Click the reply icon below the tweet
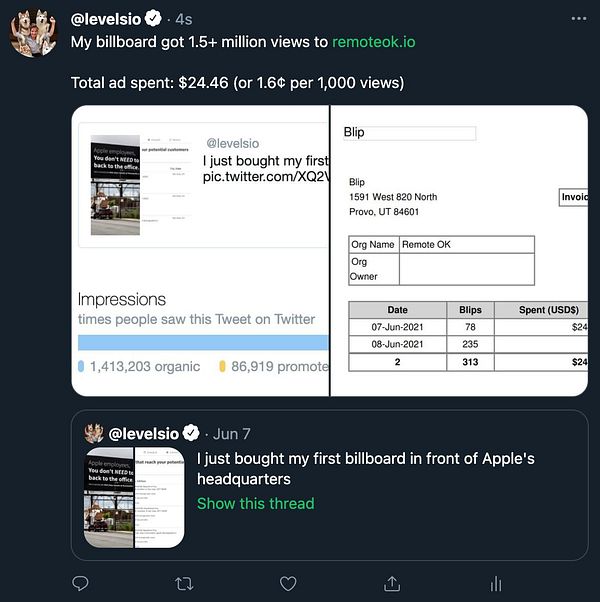Screen dimensions: 600x602 tap(81, 583)
